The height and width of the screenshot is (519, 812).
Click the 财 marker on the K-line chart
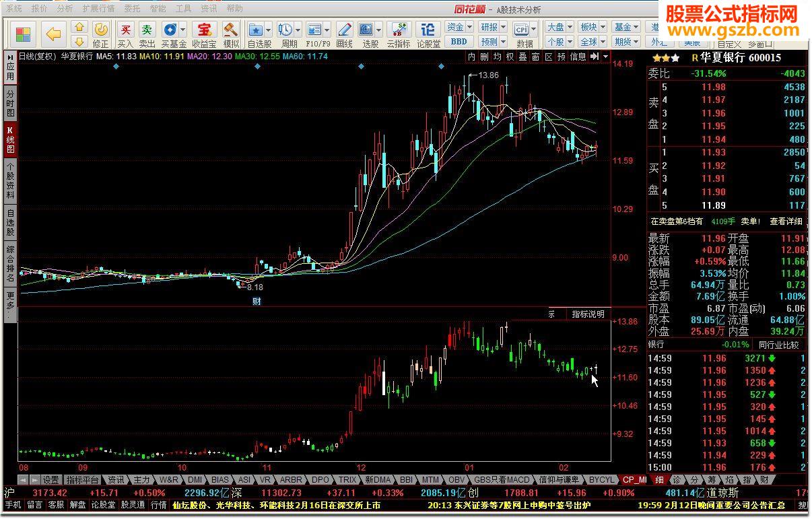tap(256, 301)
